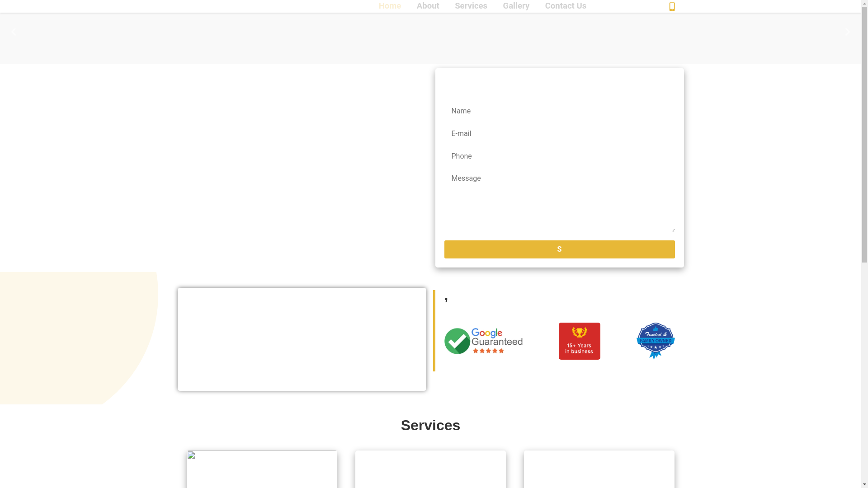
Task: Open the Gallery page
Action: pos(516,6)
